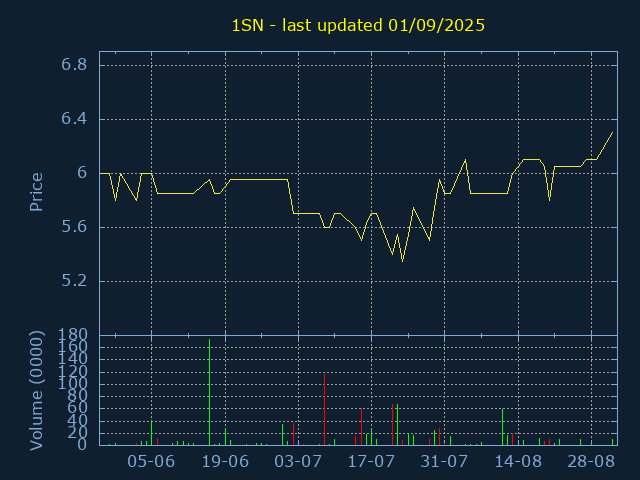Click the 19-06 date label
This screenshot has height=480, width=640.
(225, 462)
